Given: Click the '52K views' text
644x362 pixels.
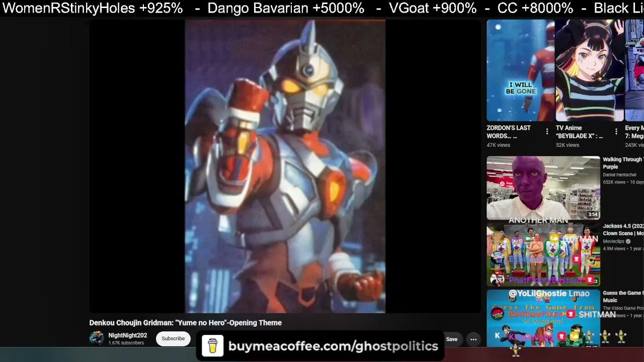Looking at the screenshot, I should click(568, 145).
